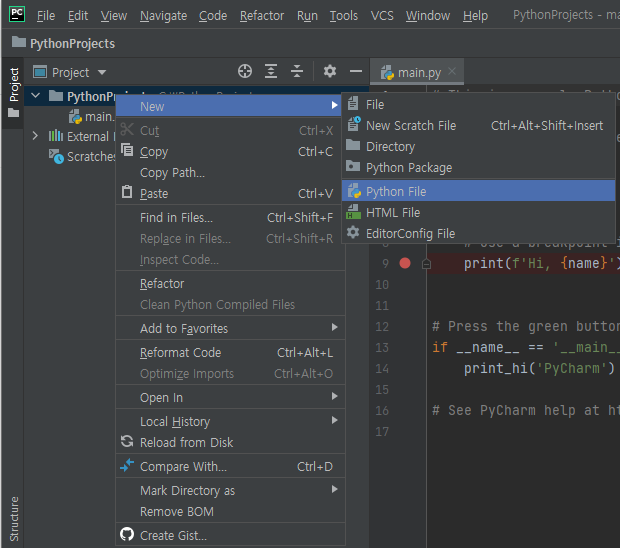Click the External Libraries bar icon
The width and height of the screenshot is (620, 548).
56,136
